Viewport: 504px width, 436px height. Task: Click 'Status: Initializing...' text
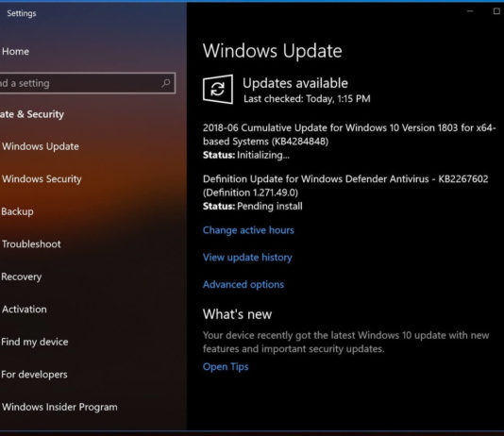(246, 155)
